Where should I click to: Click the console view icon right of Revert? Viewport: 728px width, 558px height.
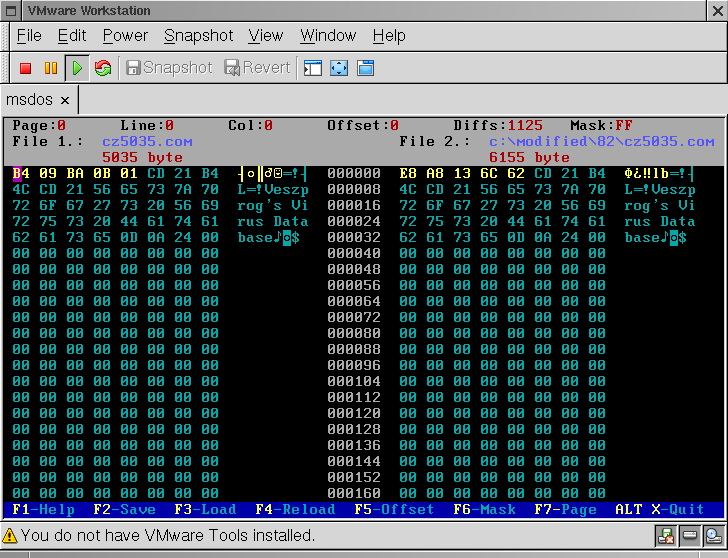point(313,68)
